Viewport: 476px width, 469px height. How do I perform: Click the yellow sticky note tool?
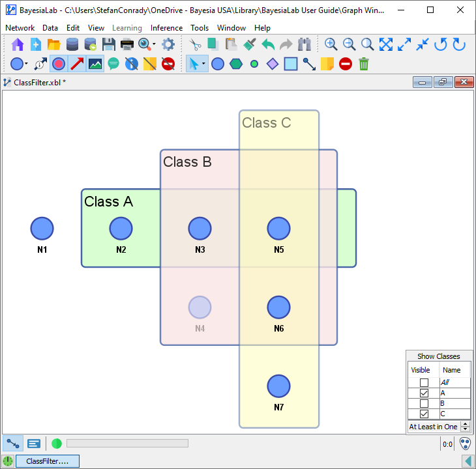(327, 64)
